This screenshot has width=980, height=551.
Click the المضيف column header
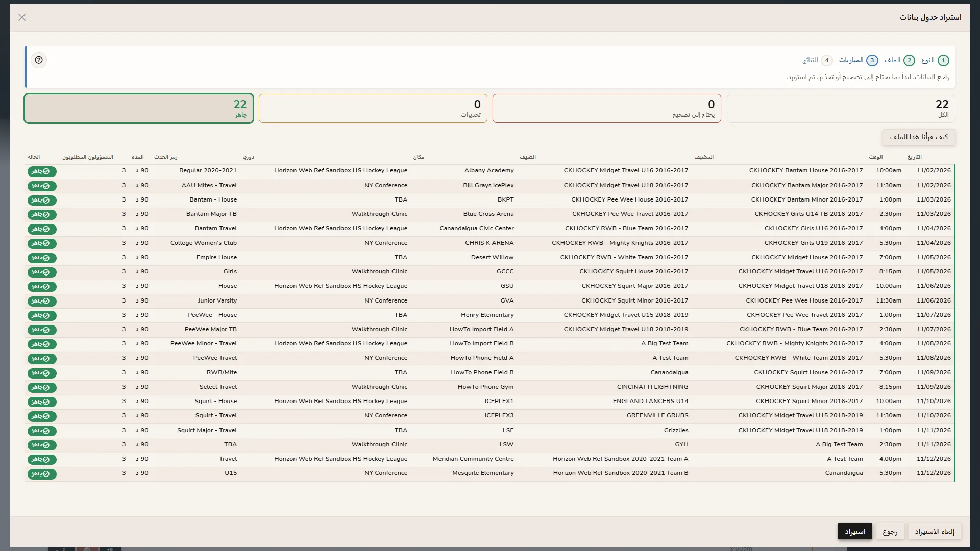coord(704,157)
